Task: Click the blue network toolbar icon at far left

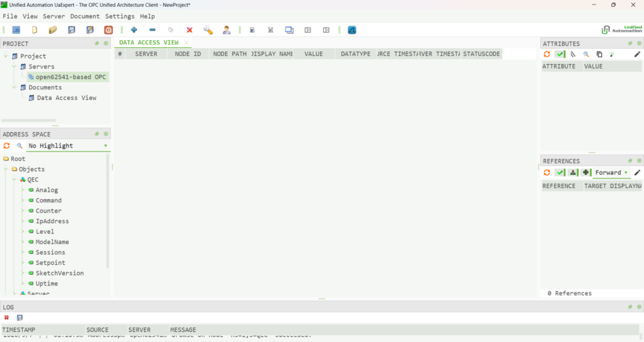Action: click(16, 30)
